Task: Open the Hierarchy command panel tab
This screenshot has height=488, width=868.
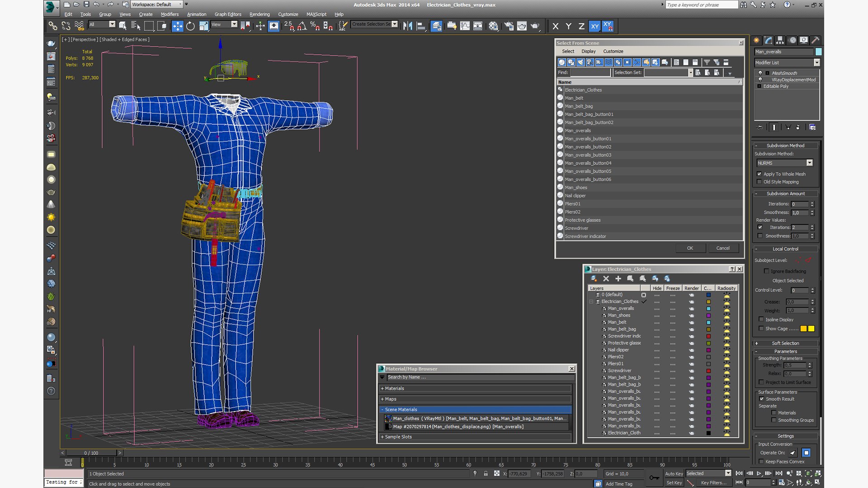Action: point(780,40)
